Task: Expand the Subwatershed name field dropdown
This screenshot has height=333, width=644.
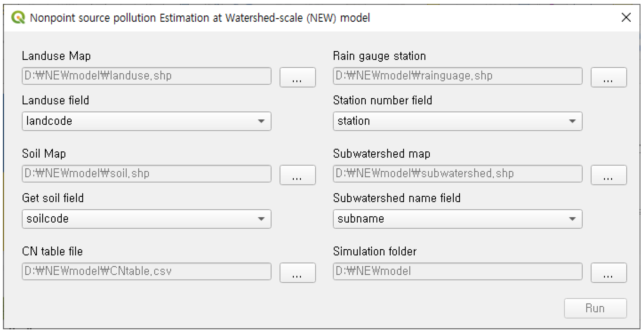Action: [457, 219]
